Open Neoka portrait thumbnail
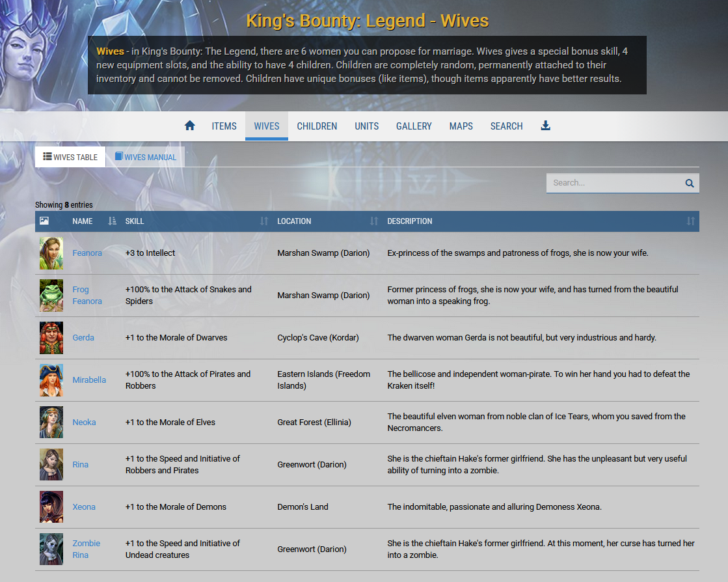 coord(51,423)
